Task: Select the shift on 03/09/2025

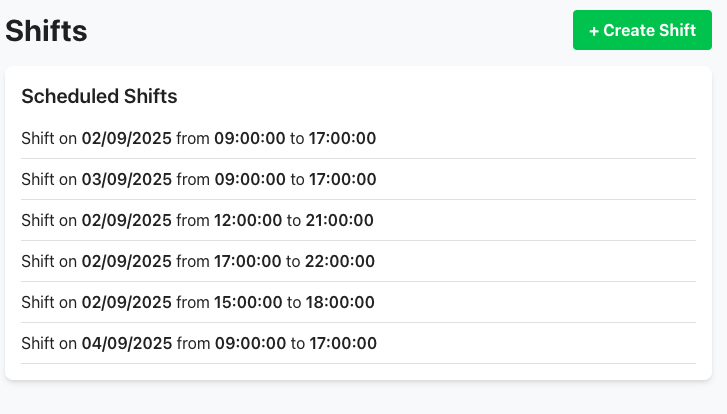Action: pyautogui.click(x=199, y=180)
